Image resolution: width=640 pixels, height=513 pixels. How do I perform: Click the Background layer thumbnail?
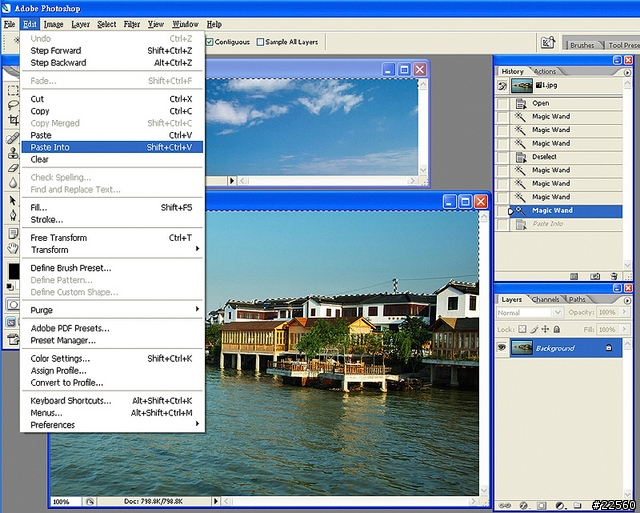(522, 348)
